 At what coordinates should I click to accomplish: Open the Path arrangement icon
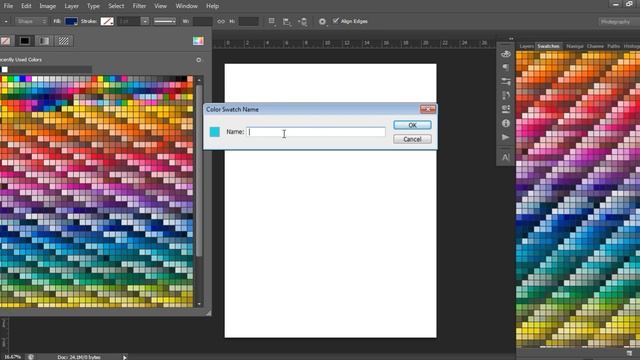pos(303,22)
